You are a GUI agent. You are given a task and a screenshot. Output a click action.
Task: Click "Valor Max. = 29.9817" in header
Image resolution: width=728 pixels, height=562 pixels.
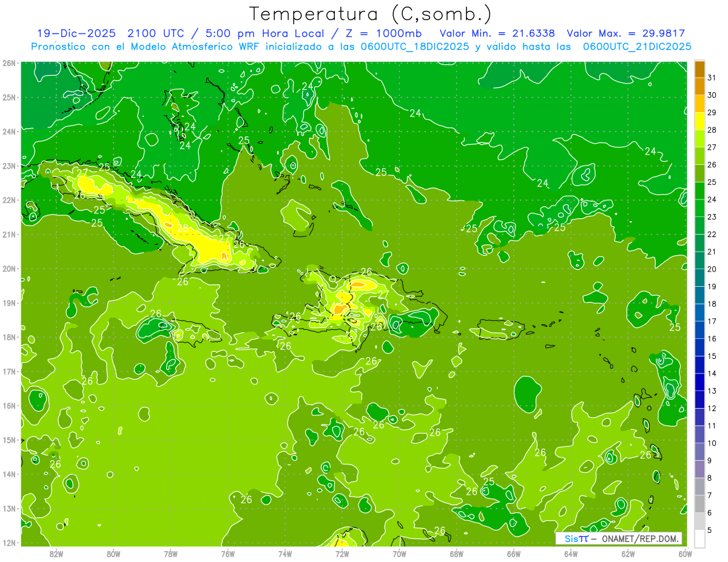pos(626,33)
